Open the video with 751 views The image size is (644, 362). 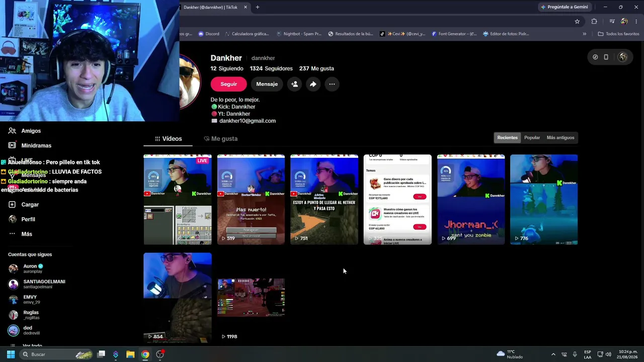click(x=324, y=200)
